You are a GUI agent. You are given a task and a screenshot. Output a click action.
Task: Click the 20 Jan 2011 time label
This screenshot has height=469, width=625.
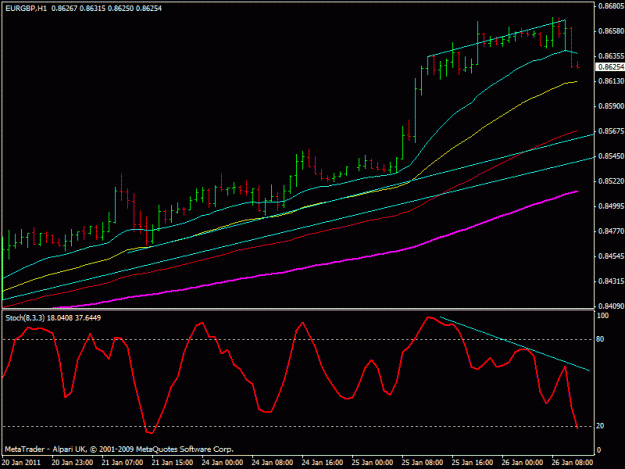pos(21,463)
